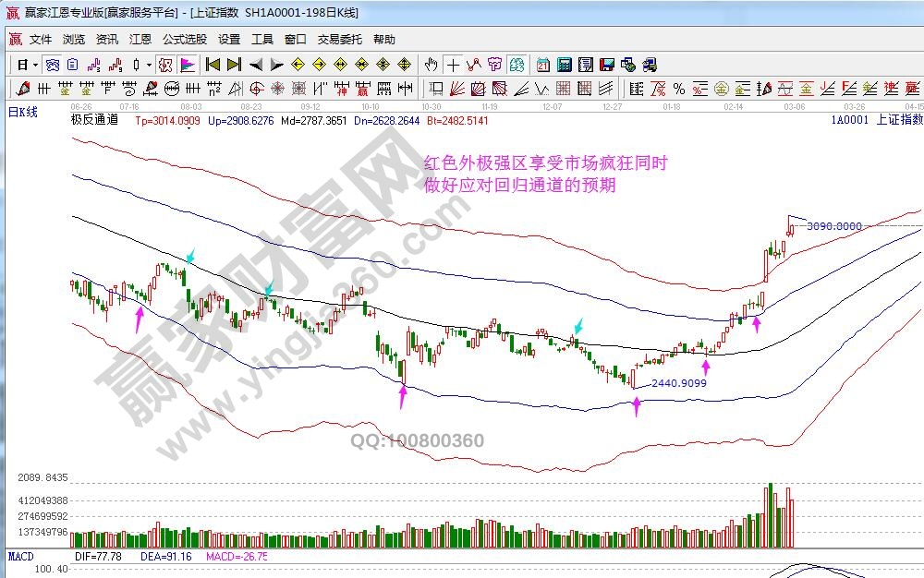Click the red floppy disk save icon

pyautogui.click(x=607, y=65)
